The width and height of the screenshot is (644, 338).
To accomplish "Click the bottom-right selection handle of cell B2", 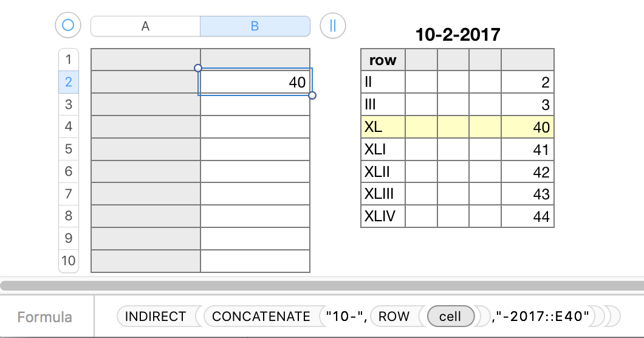I will tap(312, 95).
